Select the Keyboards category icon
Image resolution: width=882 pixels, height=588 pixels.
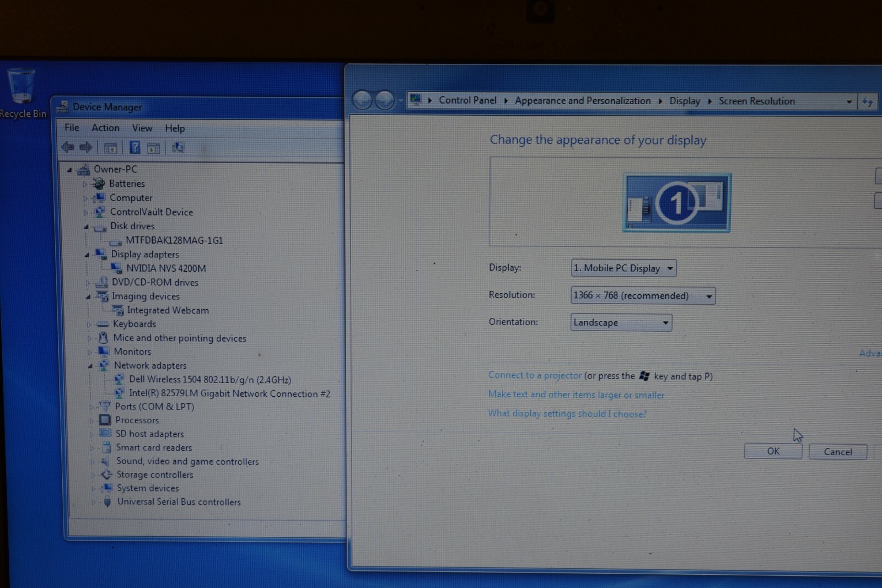point(103,324)
